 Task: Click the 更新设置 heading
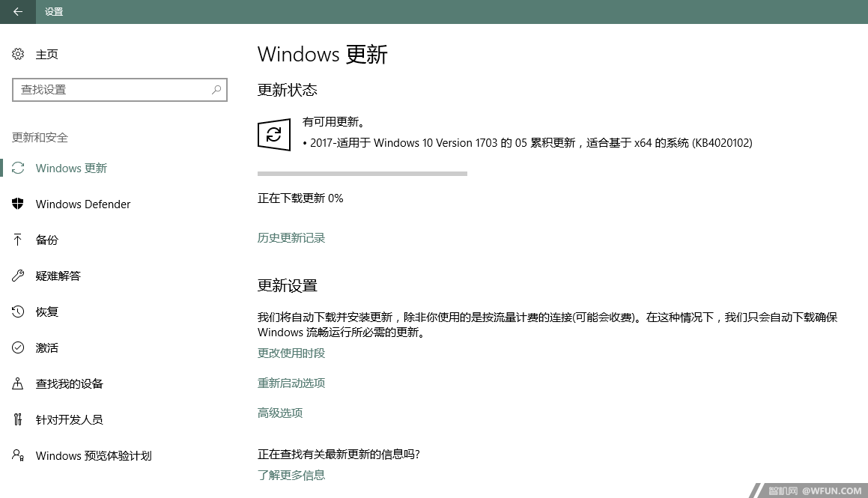coord(288,285)
